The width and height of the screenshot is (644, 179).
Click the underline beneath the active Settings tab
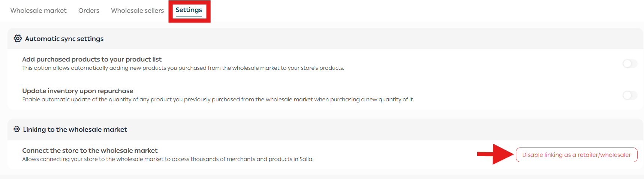pos(189,17)
